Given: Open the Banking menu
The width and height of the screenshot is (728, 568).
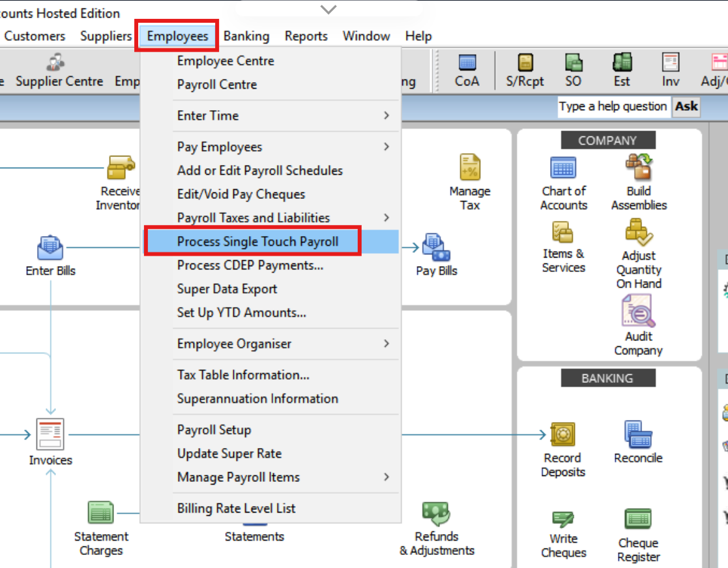Looking at the screenshot, I should click(246, 36).
